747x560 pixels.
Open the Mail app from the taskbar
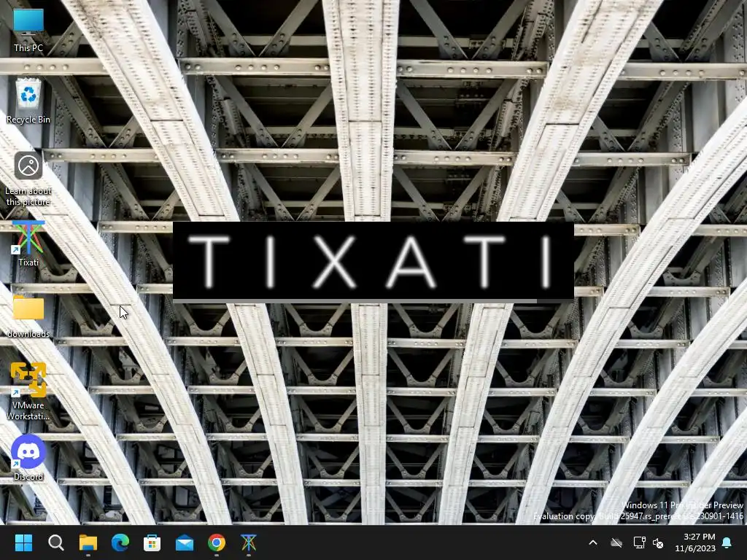coord(185,542)
